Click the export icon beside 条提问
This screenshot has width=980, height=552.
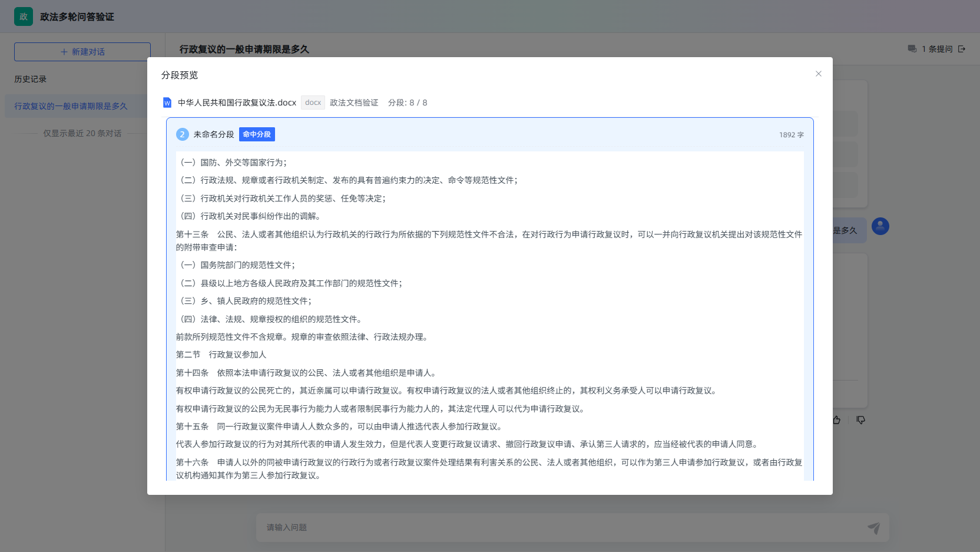[x=962, y=49]
